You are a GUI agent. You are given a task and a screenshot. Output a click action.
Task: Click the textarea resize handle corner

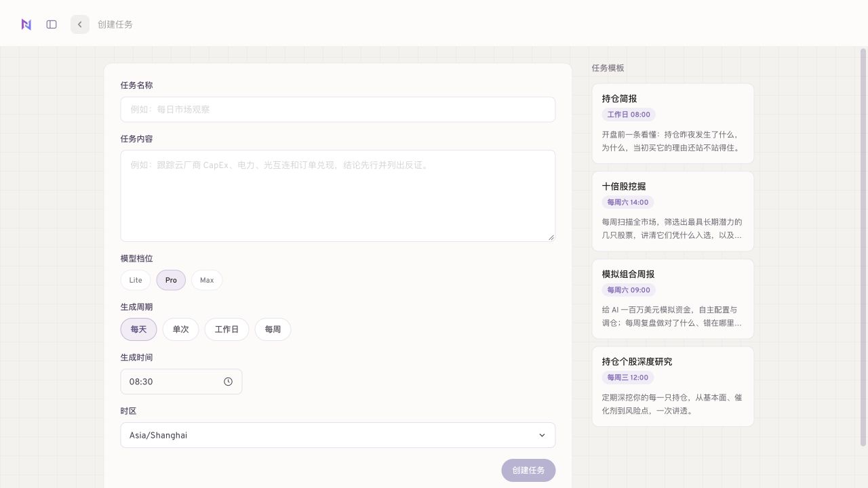click(x=551, y=237)
